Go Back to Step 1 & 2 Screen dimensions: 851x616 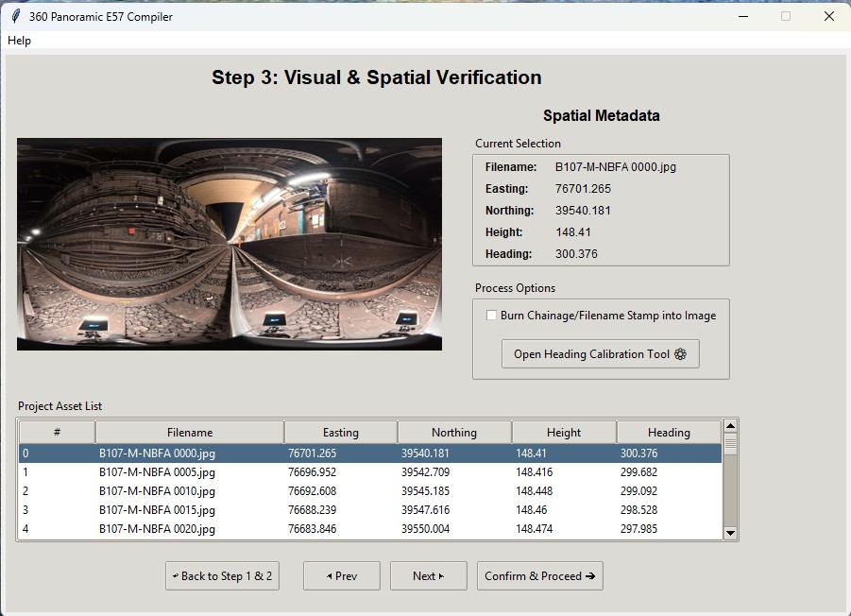[223, 575]
